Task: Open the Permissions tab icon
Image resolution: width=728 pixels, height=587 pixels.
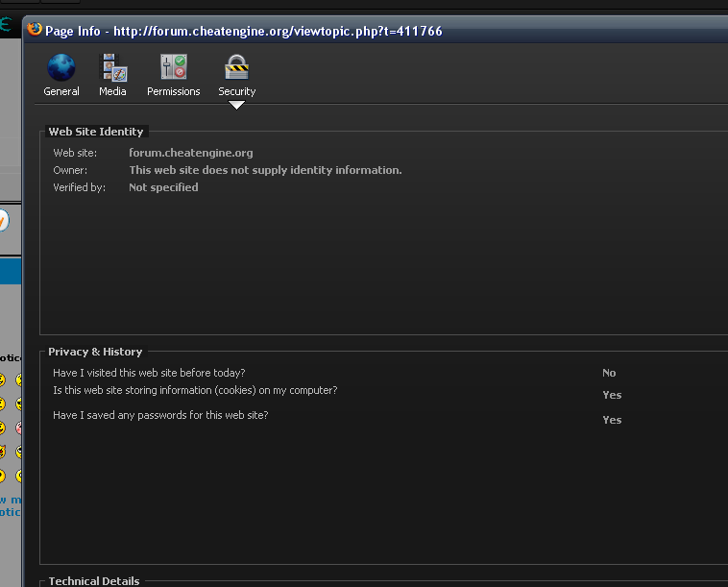Action: [173, 67]
